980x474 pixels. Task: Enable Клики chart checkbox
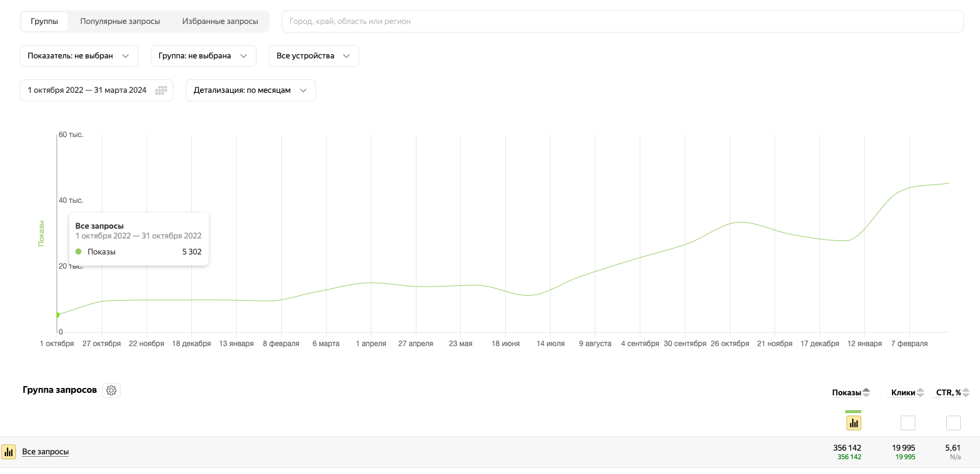click(x=907, y=423)
